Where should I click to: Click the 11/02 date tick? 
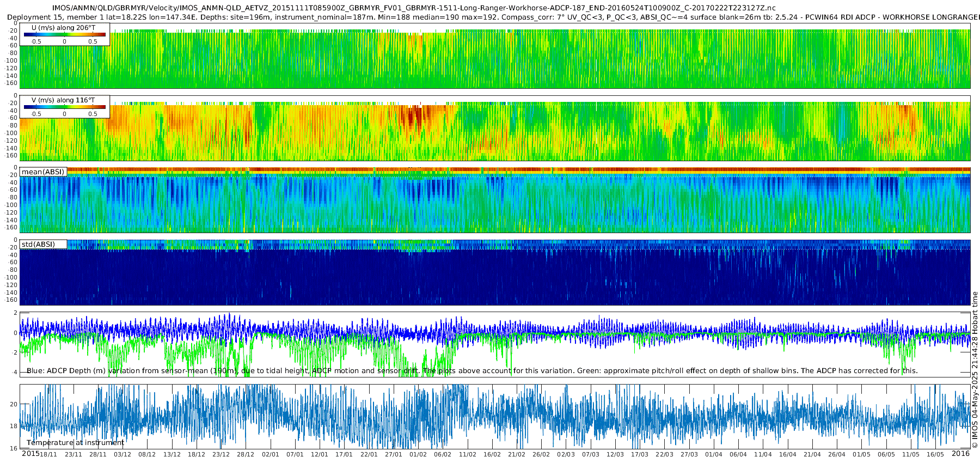click(468, 454)
